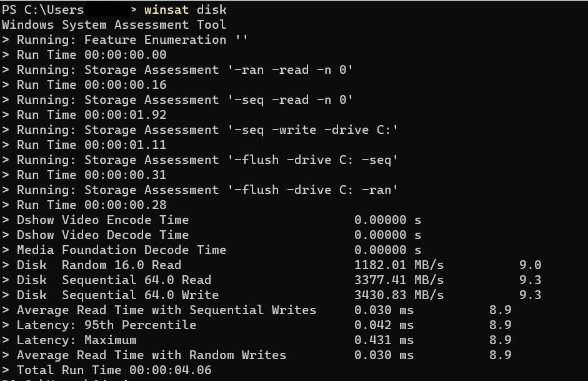The width and height of the screenshot is (588, 381).
Task: Click the 'PS C:\Users' prompt text
Action: click(x=42, y=9)
